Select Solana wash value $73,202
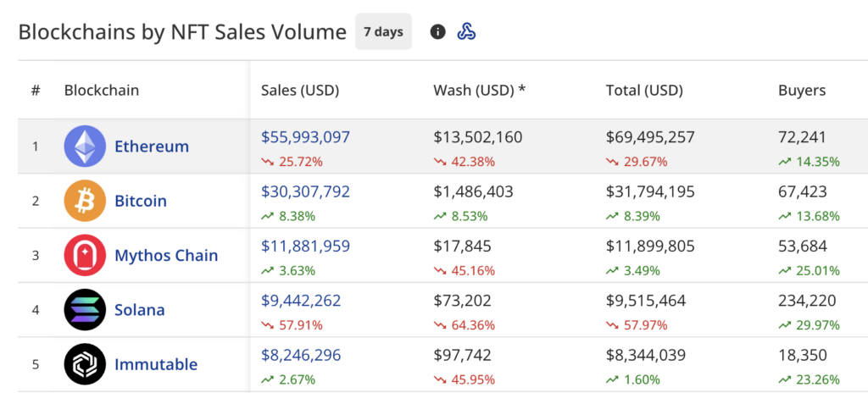868x393 pixels. point(462,301)
